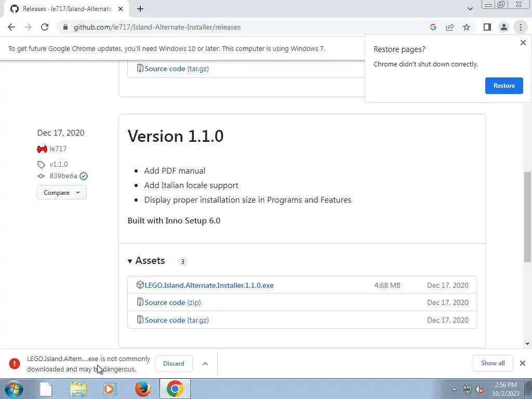Dismiss the Restore pages popup
This screenshot has height=399, width=532.
(x=523, y=43)
